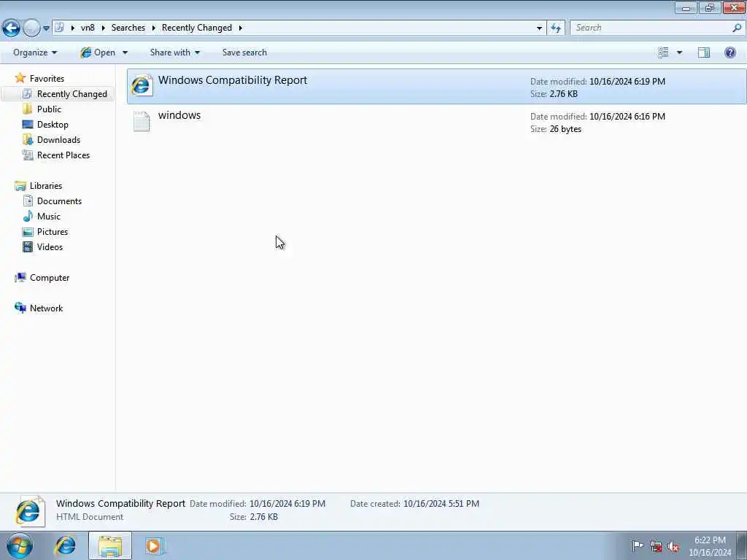747x560 pixels.
Task: Click the Network globe icon
Action: pyautogui.click(x=20, y=308)
